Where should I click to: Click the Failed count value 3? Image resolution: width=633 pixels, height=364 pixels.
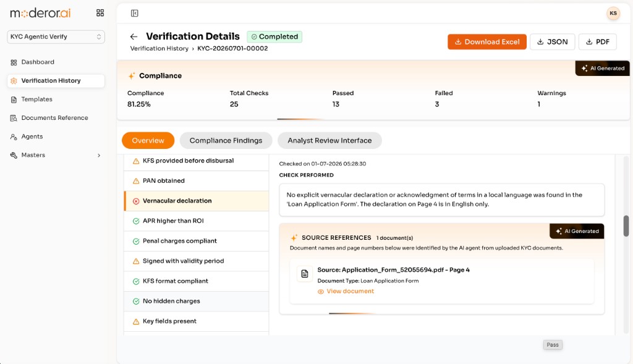(x=437, y=104)
